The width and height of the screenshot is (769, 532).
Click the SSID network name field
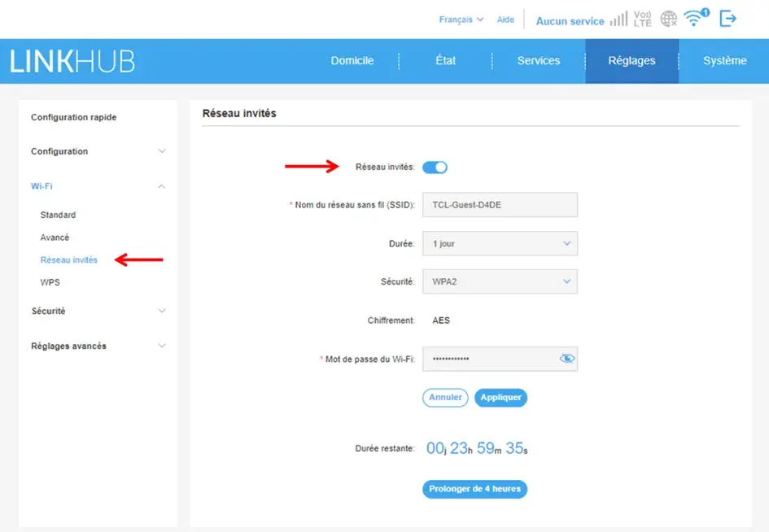point(500,205)
